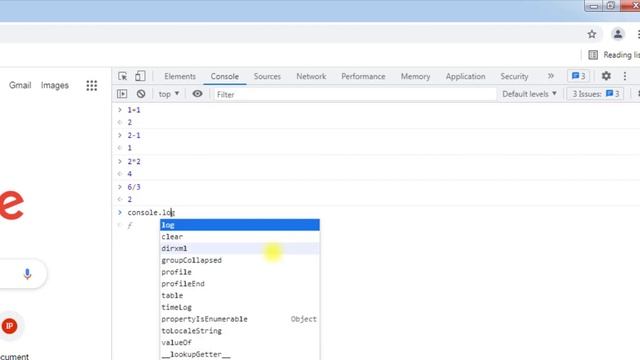Image resolution: width=640 pixels, height=360 pixels.
Task: Select the dirxml autocomplete suggestion
Action: (x=240, y=248)
